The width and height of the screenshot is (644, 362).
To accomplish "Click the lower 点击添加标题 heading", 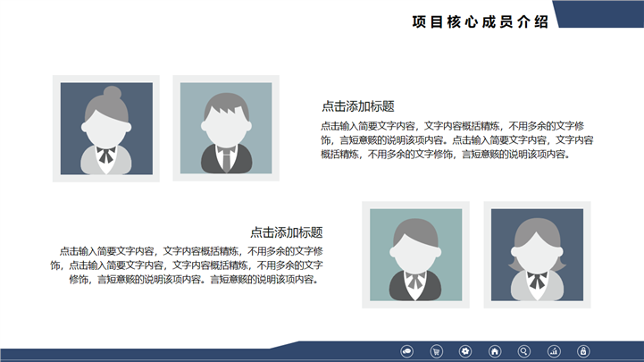I will pyautogui.click(x=286, y=232).
